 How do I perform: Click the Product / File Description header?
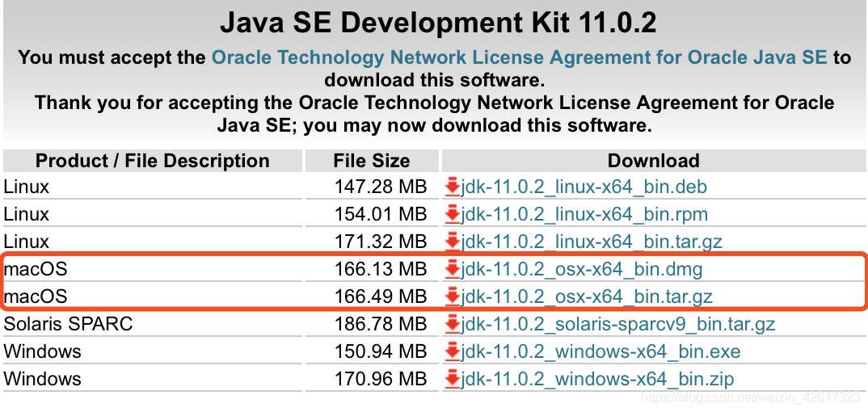pos(153,161)
